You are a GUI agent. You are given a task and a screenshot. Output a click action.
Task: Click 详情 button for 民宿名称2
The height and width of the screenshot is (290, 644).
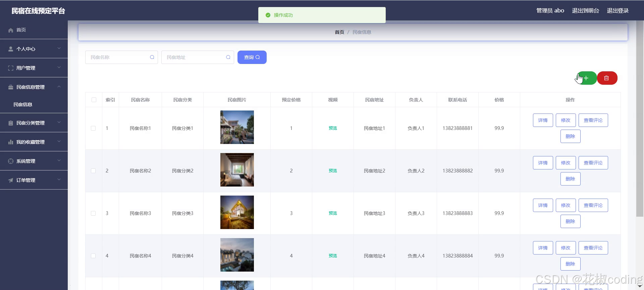543,163
